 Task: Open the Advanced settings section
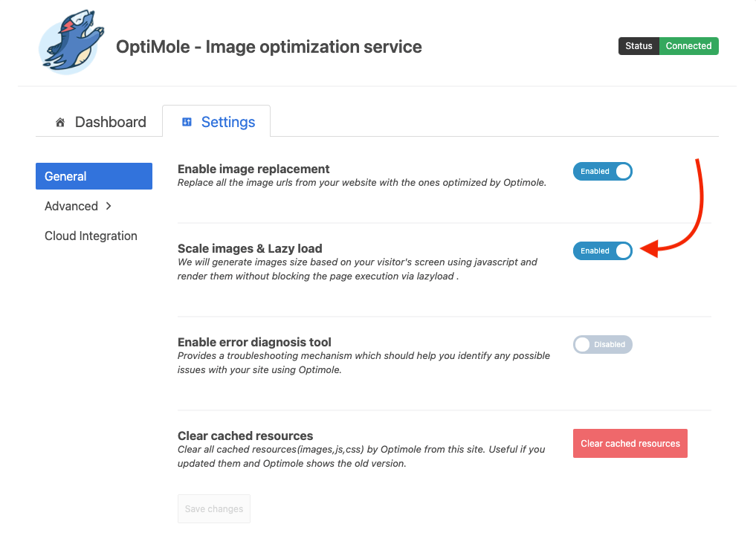tap(78, 207)
